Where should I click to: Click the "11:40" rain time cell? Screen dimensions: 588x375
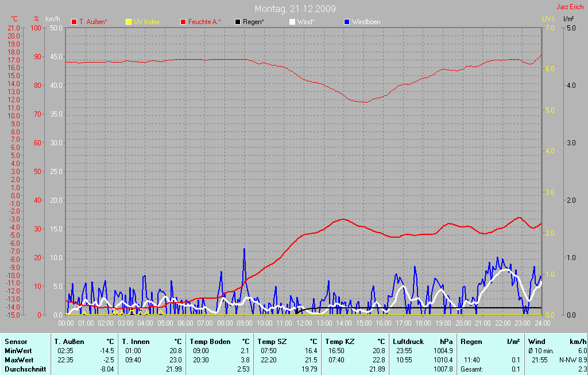point(472,359)
